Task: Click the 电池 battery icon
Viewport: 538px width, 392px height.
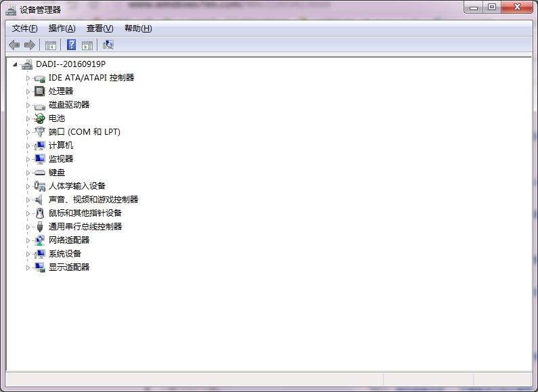Action: 39,118
